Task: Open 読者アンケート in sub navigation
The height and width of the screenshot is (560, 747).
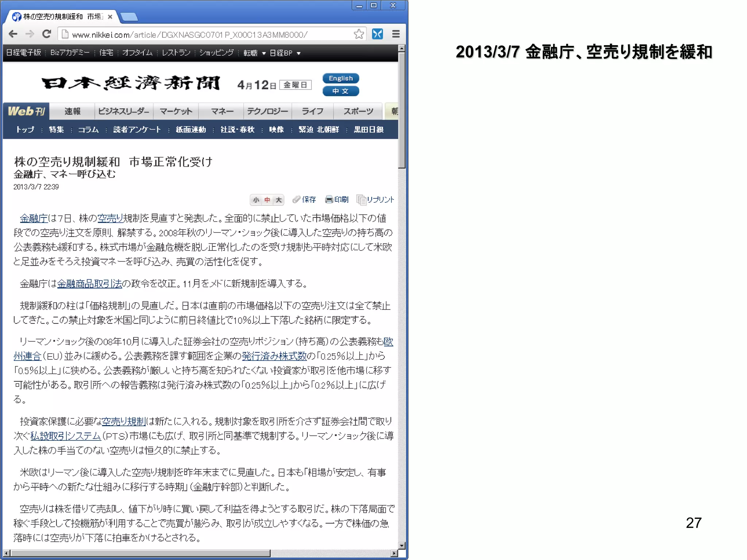Action: [x=137, y=129]
